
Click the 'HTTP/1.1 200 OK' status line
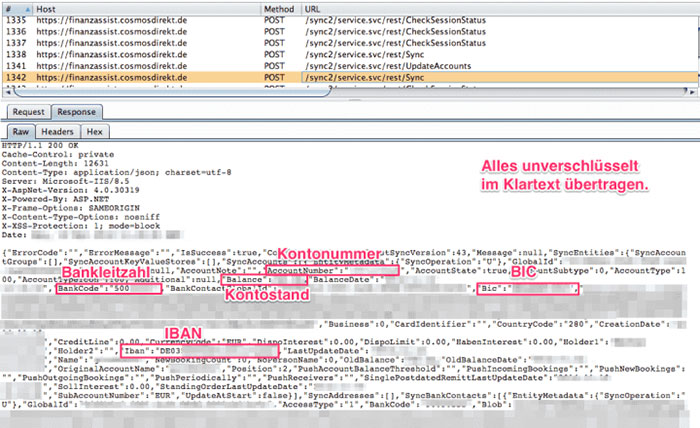(x=40, y=145)
